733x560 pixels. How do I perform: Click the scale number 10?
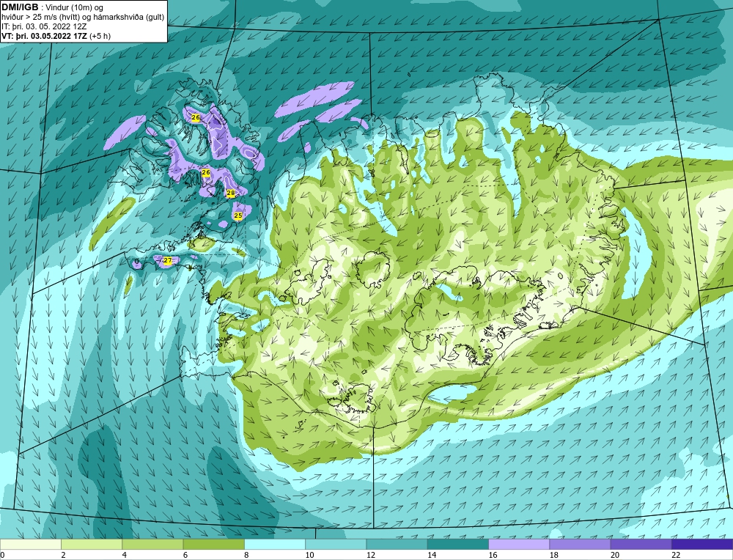click(309, 555)
